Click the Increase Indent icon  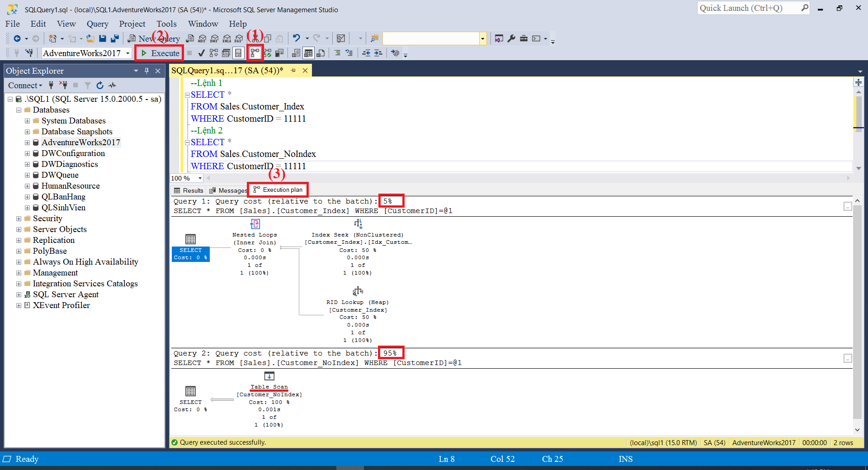(x=378, y=53)
